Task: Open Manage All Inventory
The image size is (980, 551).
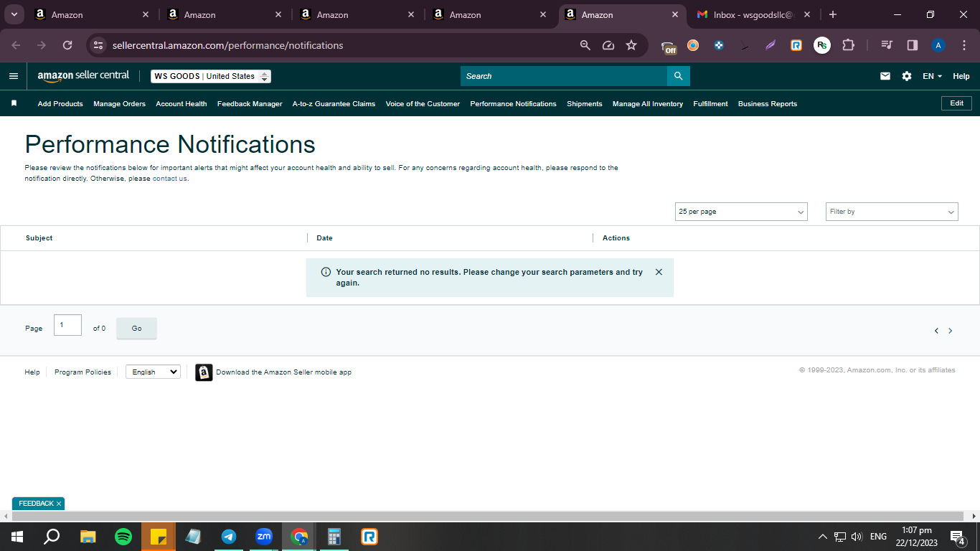Action: (x=648, y=104)
